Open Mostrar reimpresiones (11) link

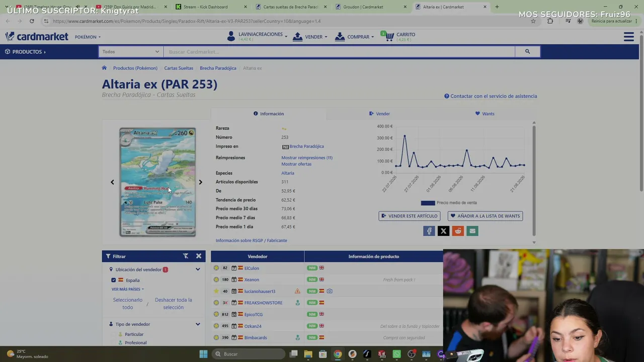[307, 157]
